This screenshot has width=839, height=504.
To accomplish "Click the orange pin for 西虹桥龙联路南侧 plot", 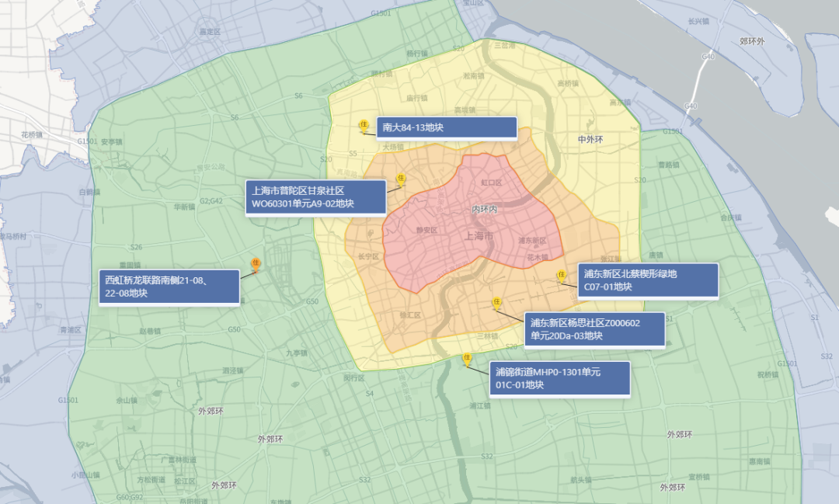I will coord(256,266).
